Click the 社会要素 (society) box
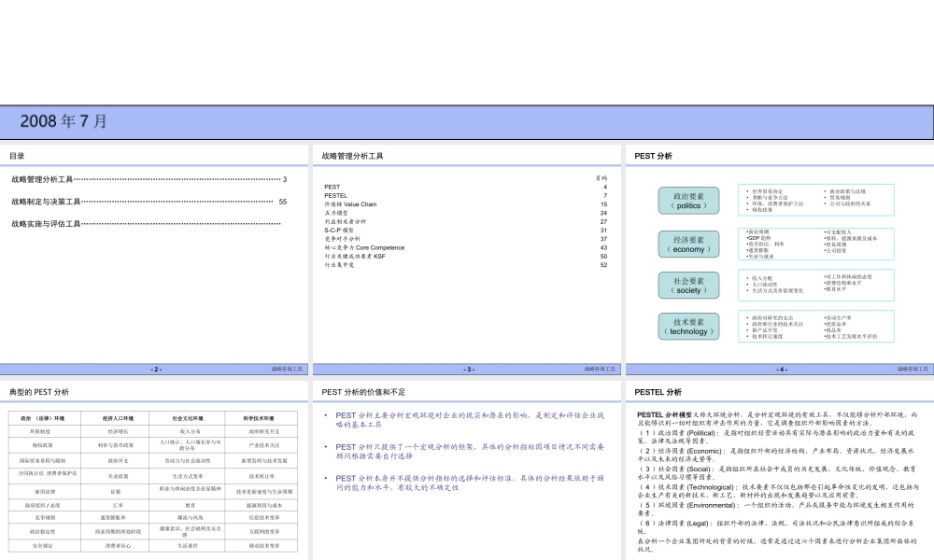Viewport: 934px width, 560px height. 689,285
